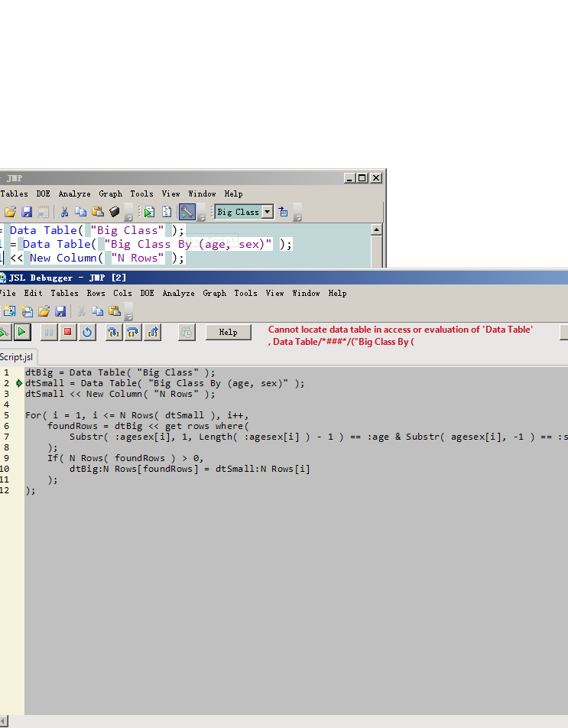
Task: Click the Open folder icon in the Debugger toolbar
Action: [x=44, y=311]
